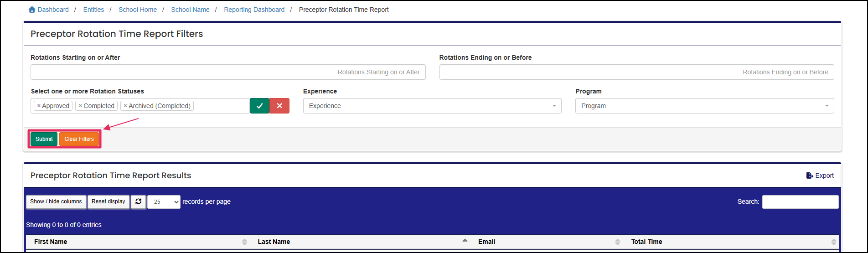Click the orange Clear Filters button
The image size is (868, 253).
pyautogui.click(x=79, y=139)
